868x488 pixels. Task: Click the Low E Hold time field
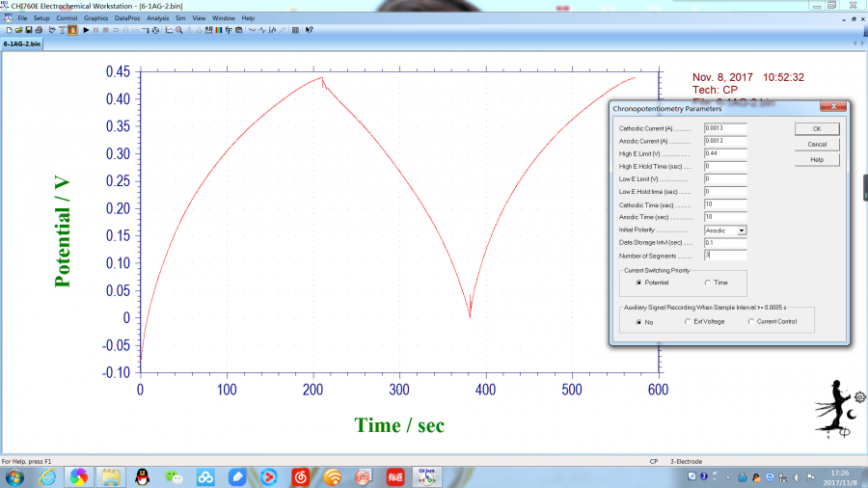(x=725, y=192)
